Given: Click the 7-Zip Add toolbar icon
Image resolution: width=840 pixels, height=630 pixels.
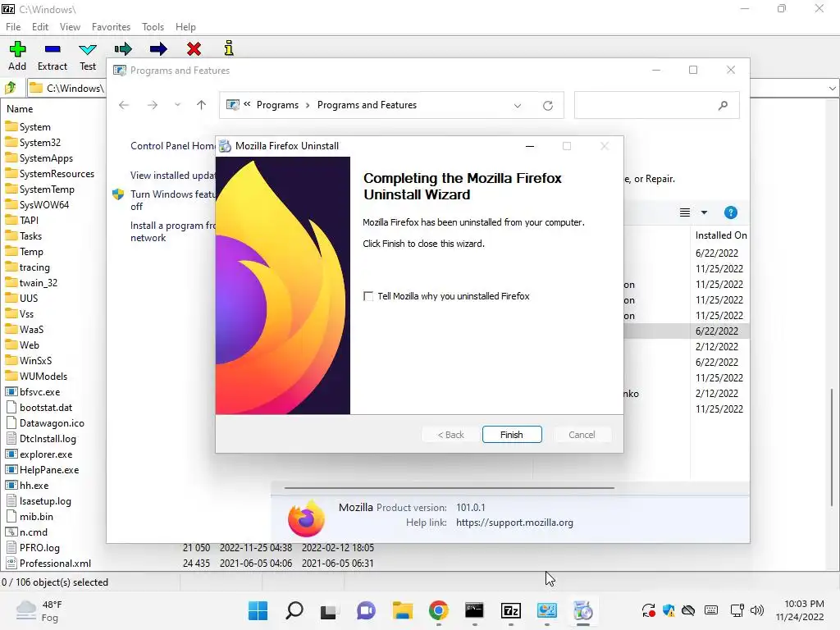Looking at the screenshot, I should 17,49.
